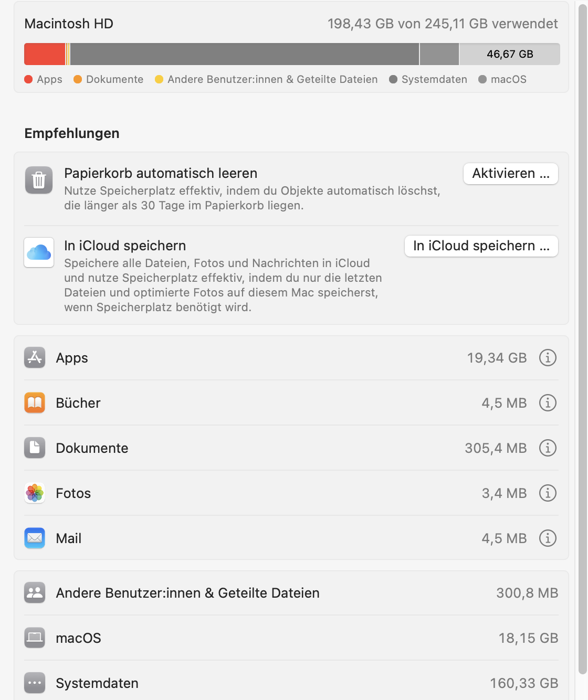Viewport: 588px width, 700px height.
Task: Click the laptop icon beside macOS
Action: (35, 638)
